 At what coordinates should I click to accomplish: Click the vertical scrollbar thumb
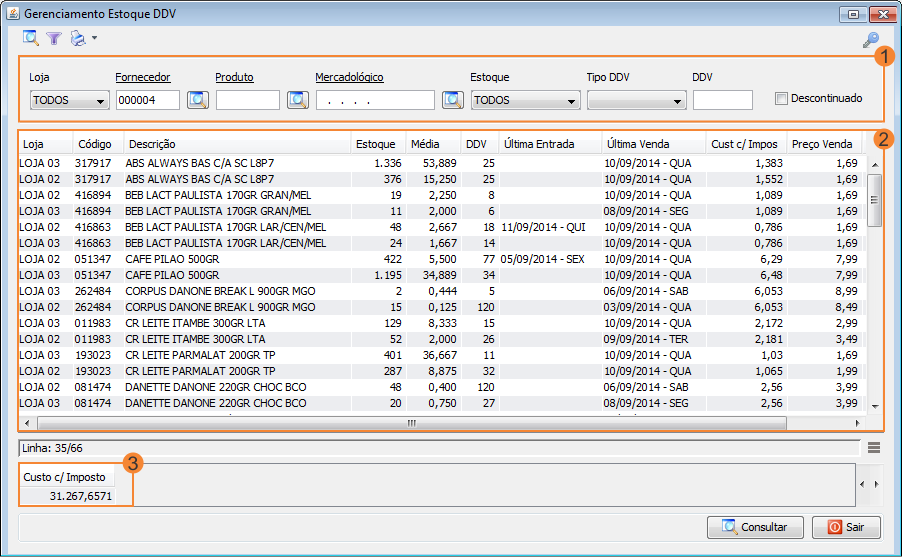(x=874, y=200)
